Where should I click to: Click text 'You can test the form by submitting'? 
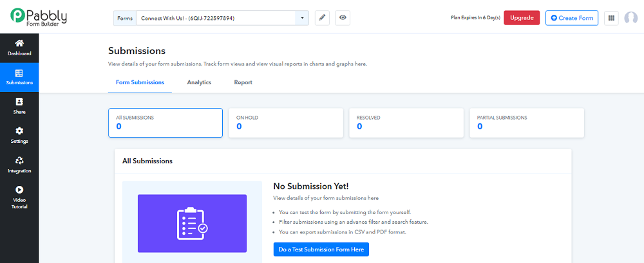pos(321,213)
